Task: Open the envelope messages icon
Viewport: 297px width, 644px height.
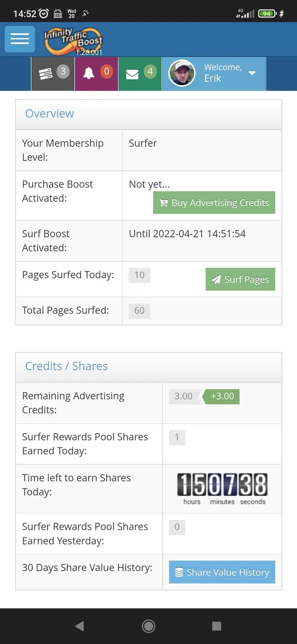Action: [x=140, y=73]
